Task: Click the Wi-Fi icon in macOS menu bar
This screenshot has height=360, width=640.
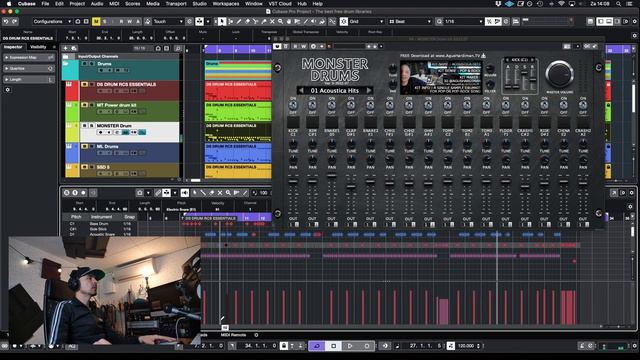Action: pos(561,4)
